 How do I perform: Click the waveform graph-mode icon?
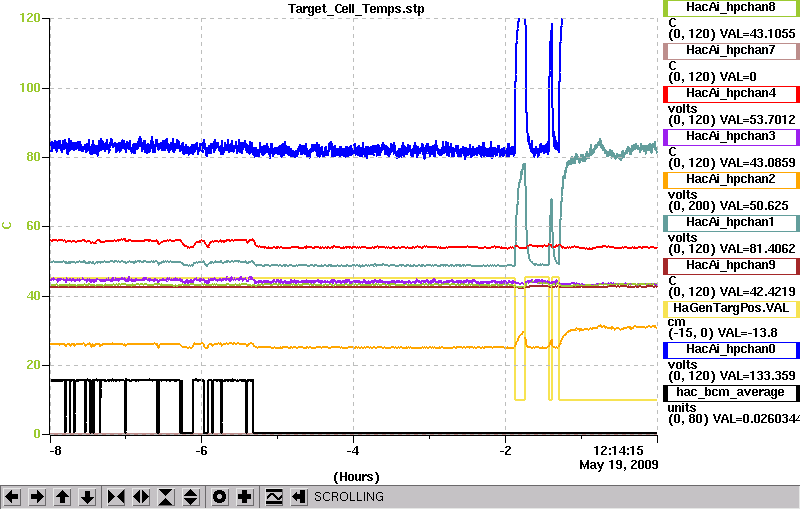274,496
